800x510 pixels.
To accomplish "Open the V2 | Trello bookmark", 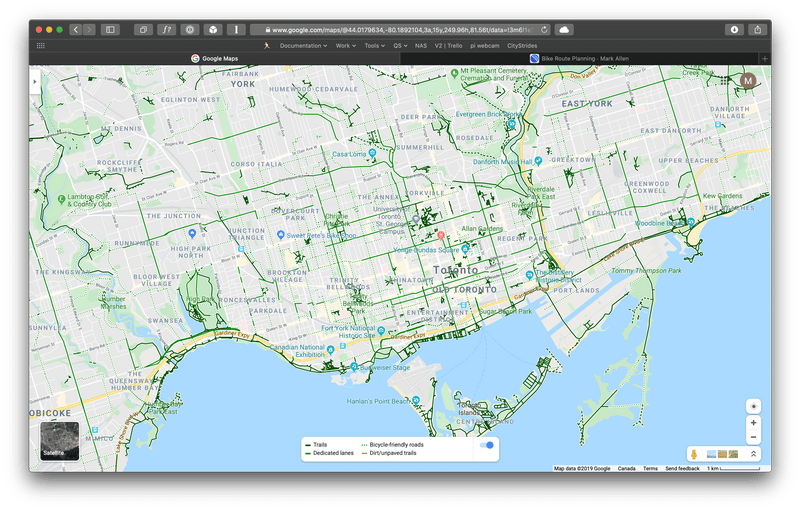I will 448,45.
